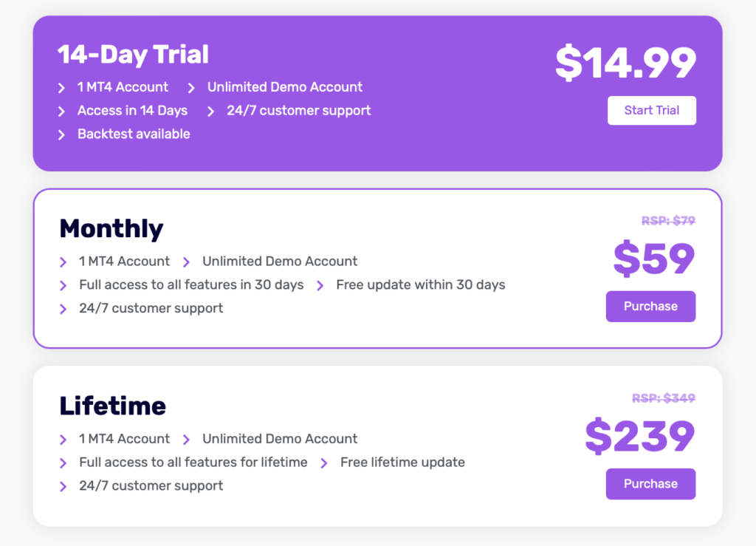
Task: Click chevron next to 'Backtest available'
Action: 62,135
